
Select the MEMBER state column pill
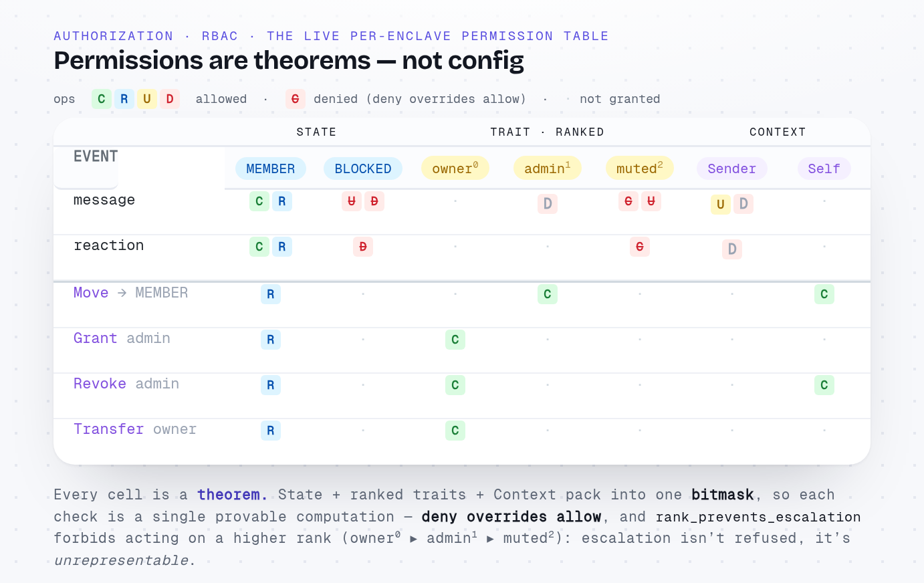[x=271, y=168]
